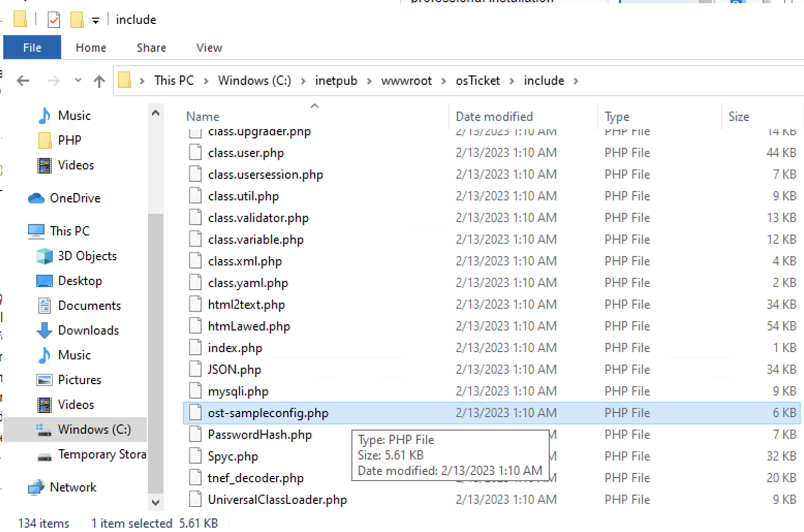
Task: Open the Home ribbon tab
Action: coord(91,48)
